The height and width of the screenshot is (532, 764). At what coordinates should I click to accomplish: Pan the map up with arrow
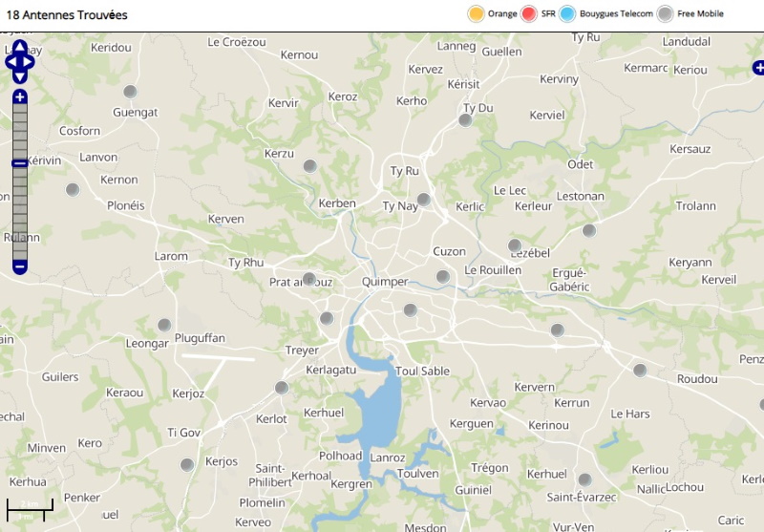click(x=19, y=47)
